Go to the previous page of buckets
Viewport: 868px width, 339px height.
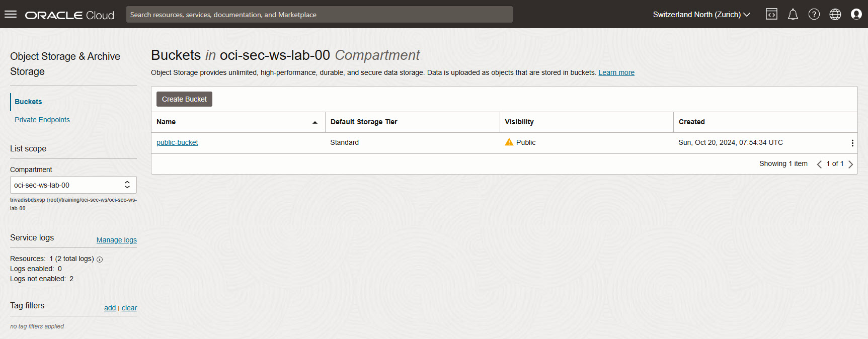coord(819,164)
